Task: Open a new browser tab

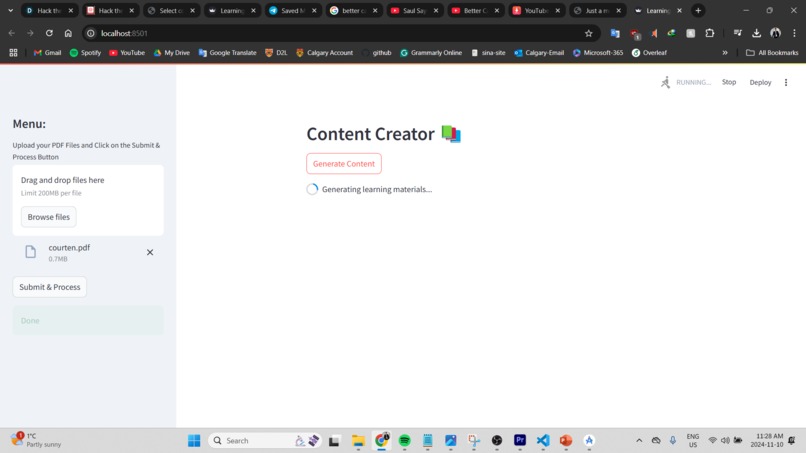Action: (698, 10)
